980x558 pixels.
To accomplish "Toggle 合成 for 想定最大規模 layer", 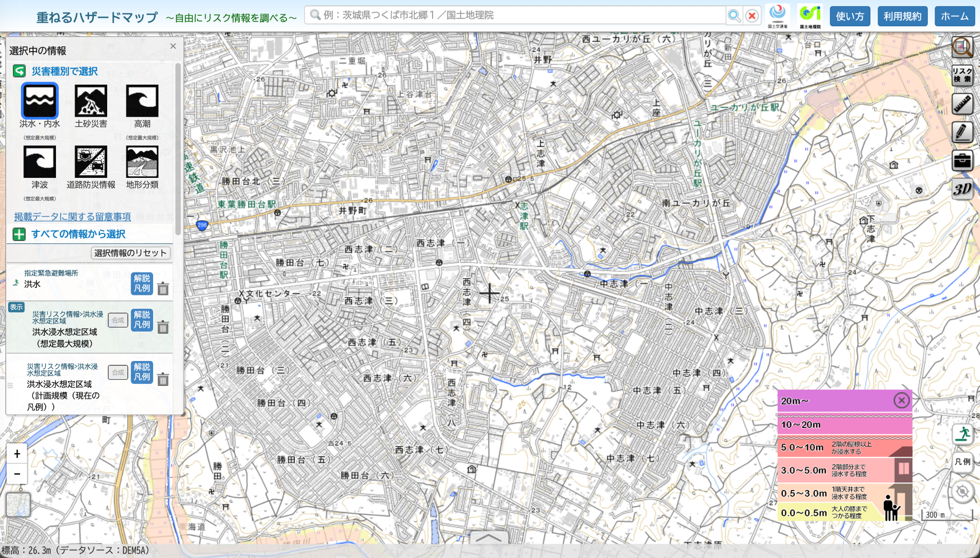I will click(118, 320).
